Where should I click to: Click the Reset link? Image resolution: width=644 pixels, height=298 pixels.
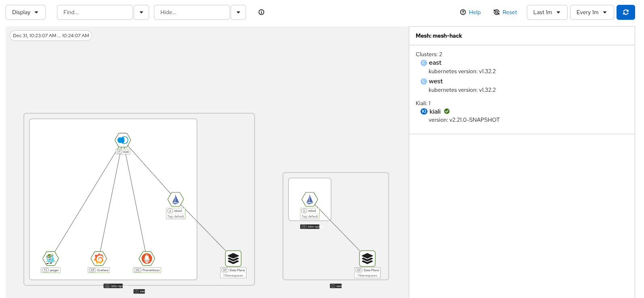(x=505, y=12)
